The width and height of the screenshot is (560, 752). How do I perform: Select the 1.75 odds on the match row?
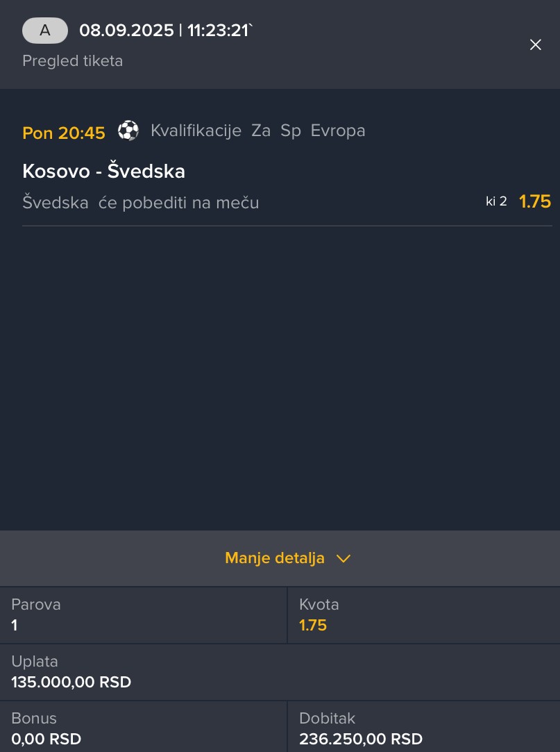coord(534,202)
